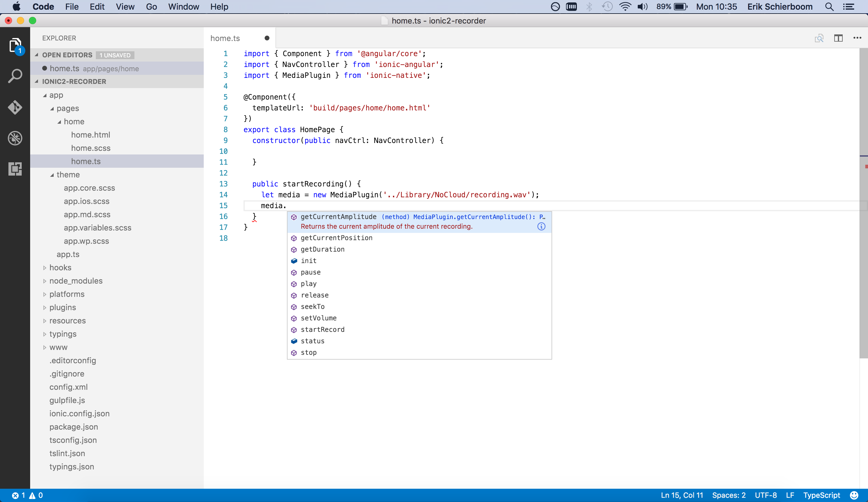Expand the hooks folder in explorer
The width and height of the screenshot is (868, 502).
coord(60,267)
